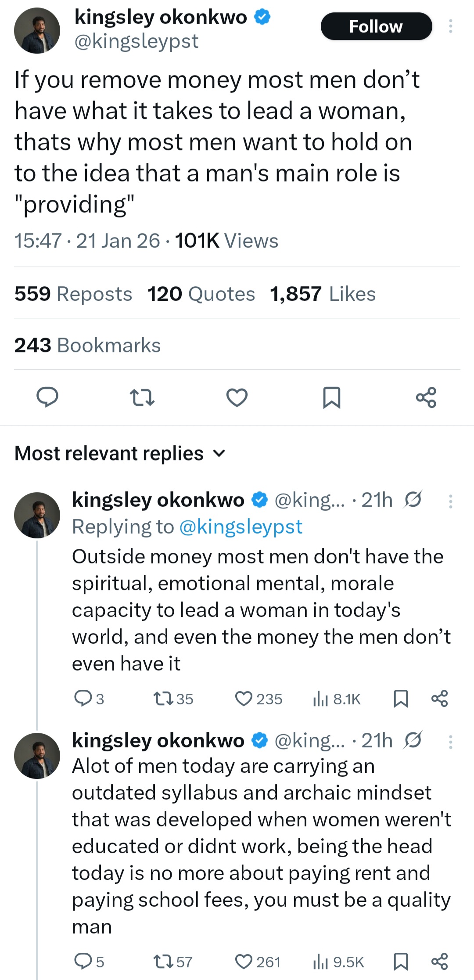This screenshot has height=980, width=474.
Task: Open the @kingsleypst mention link
Action: point(241,526)
